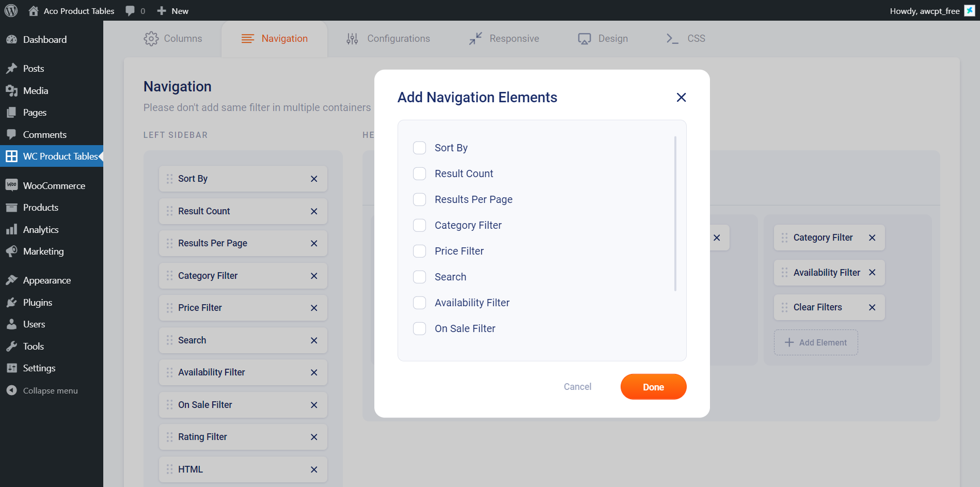Remove Sort By from left sidebar
Screen dimensions: 980x487
[x=314, y=179]
